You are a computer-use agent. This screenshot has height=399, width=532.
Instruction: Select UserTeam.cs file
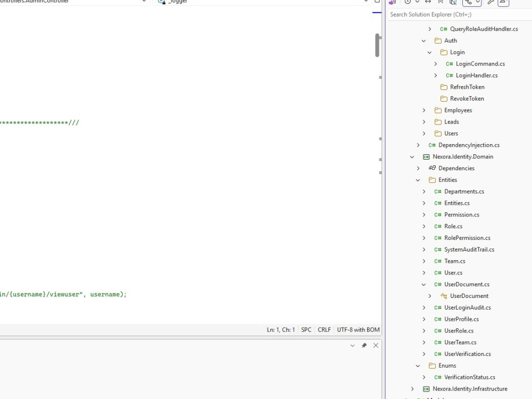tap(460, 342)
